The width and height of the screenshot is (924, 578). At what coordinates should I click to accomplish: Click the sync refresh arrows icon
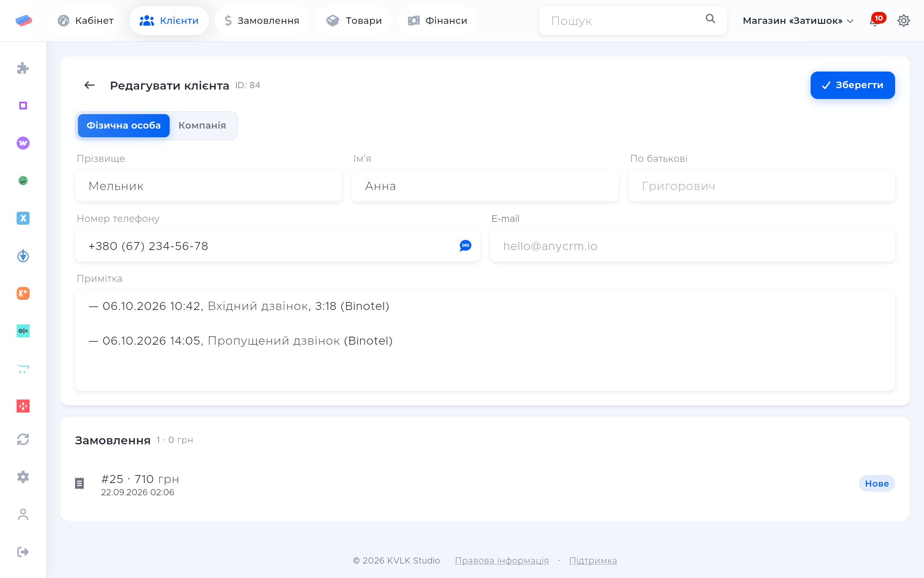tap(23, 439)
